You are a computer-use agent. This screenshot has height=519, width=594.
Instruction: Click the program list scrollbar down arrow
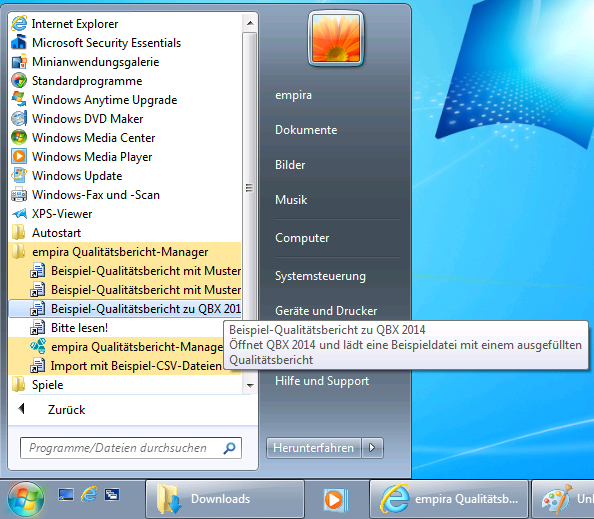coord(250,386)
